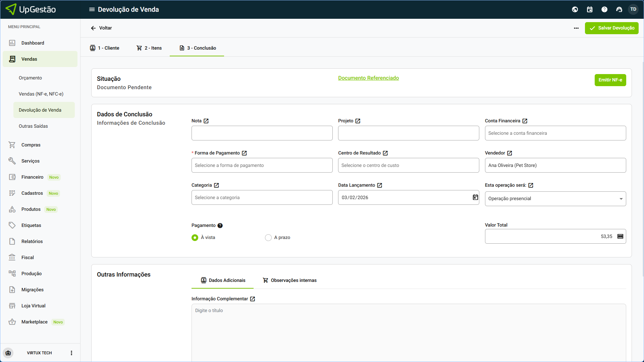Screen dimensions: 644x362
Task: Open the Forma de Pagamento selector
Action: 262,165
